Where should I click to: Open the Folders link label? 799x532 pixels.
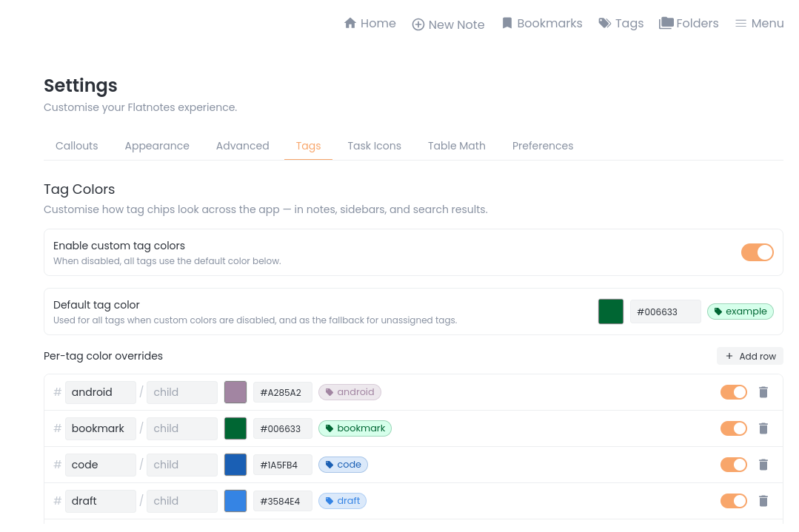coord(697,24)
